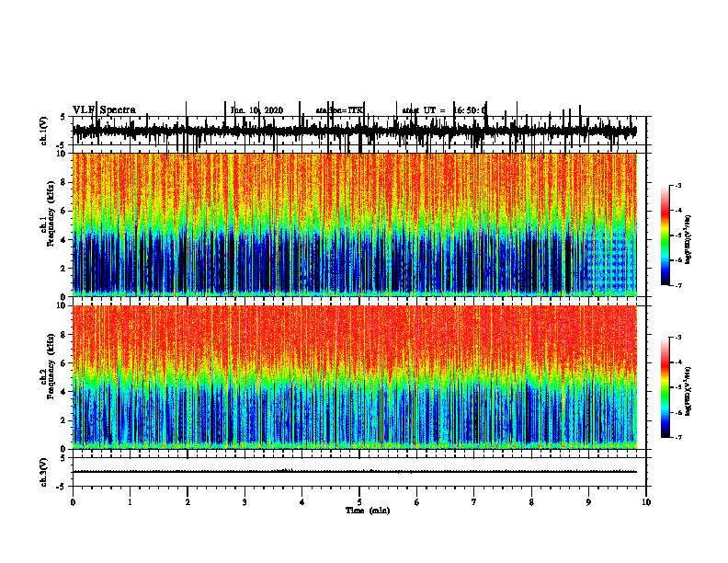Click the "station=ITK" header label

[x=339, y=110]
